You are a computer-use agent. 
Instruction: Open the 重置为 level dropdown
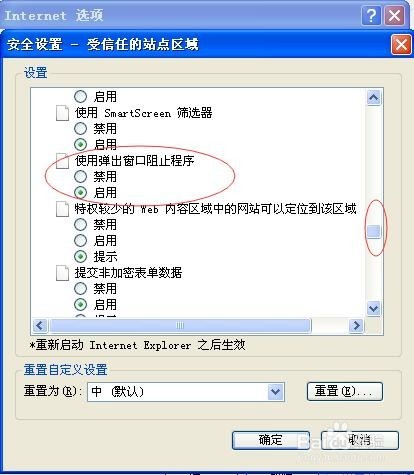coord(275,391)
